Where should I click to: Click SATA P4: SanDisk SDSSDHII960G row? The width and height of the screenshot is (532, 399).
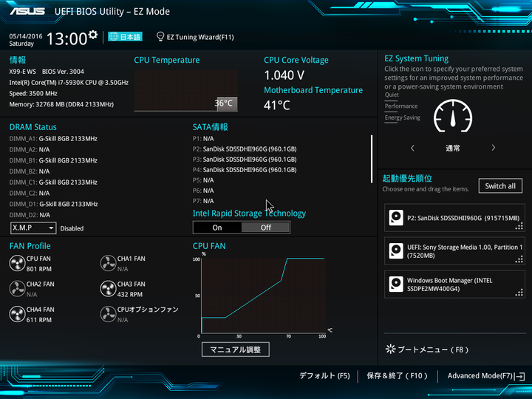coord(245,170)
